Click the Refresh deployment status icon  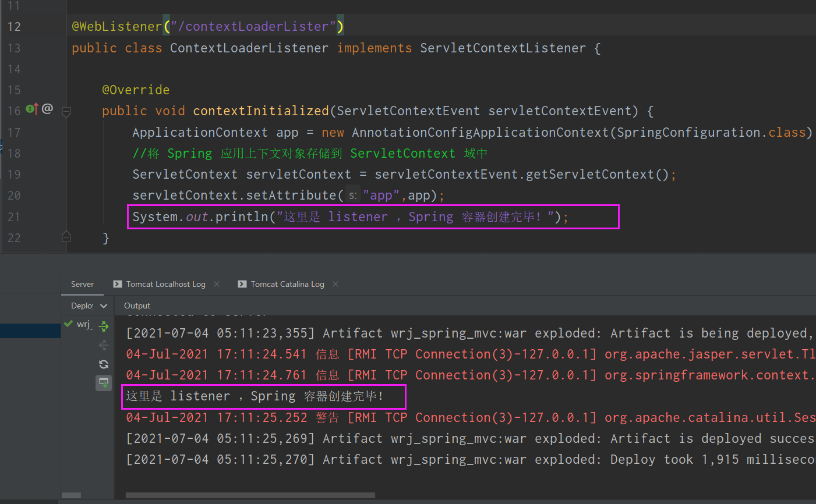[x=104, y=364]
